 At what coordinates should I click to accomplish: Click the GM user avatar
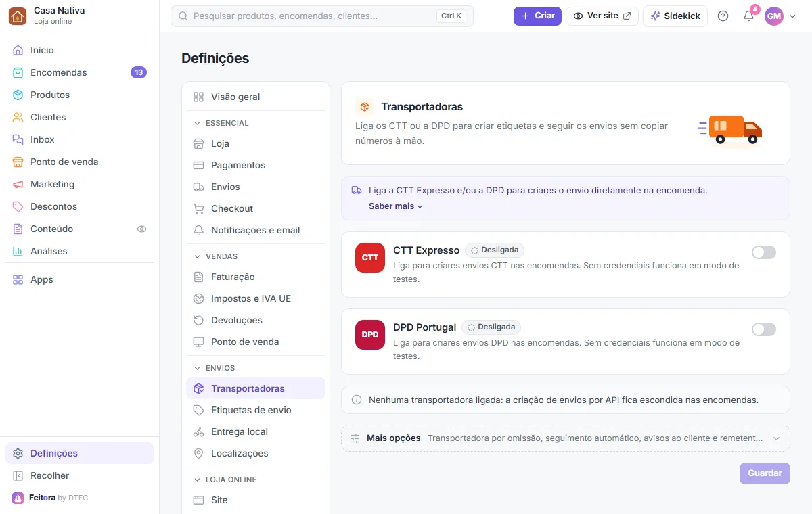[x=774, y=16]
